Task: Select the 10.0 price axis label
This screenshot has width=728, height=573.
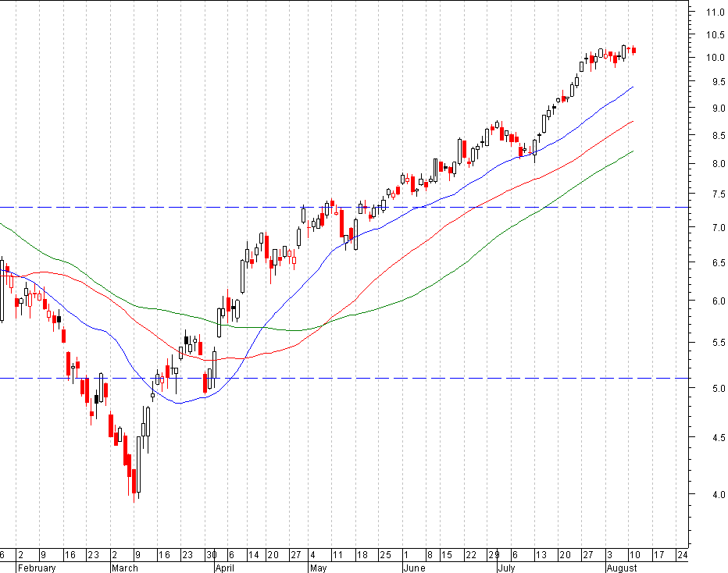Action: 715,58
